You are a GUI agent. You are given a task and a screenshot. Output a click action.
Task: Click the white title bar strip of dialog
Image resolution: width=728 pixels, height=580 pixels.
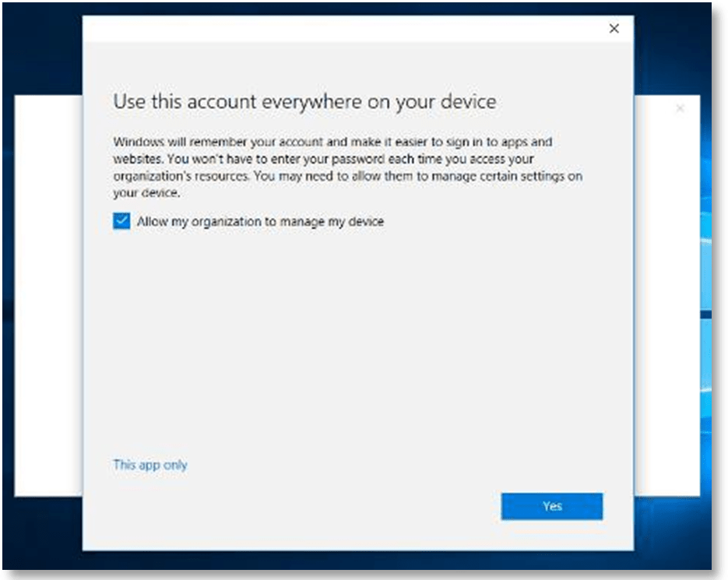coord(350,29)
